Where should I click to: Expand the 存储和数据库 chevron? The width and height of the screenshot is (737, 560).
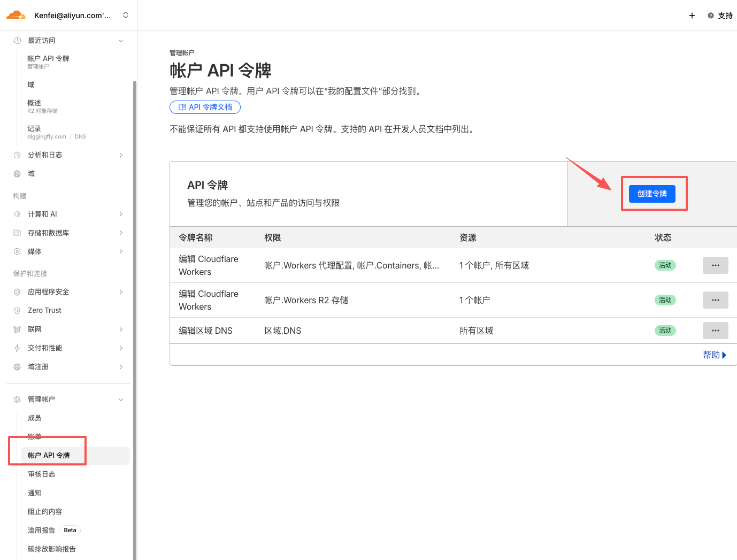pos(121,233)
